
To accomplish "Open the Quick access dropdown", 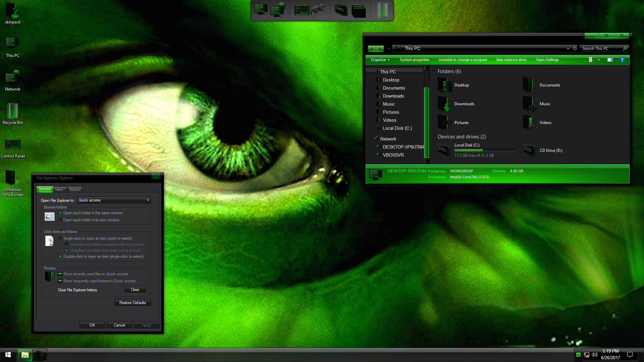I will click(x=114, y=200).
